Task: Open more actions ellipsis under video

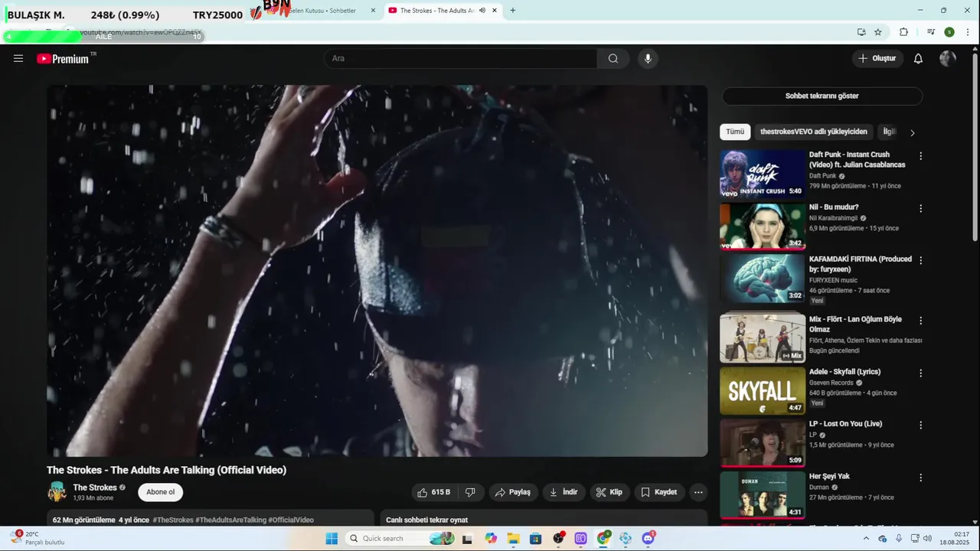Action: (698, 492)
